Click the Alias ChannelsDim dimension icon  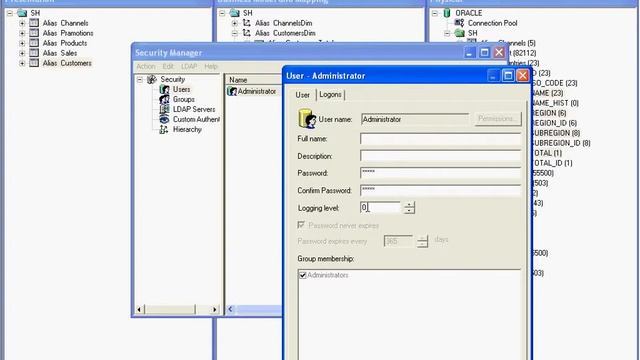coord(247,23)
